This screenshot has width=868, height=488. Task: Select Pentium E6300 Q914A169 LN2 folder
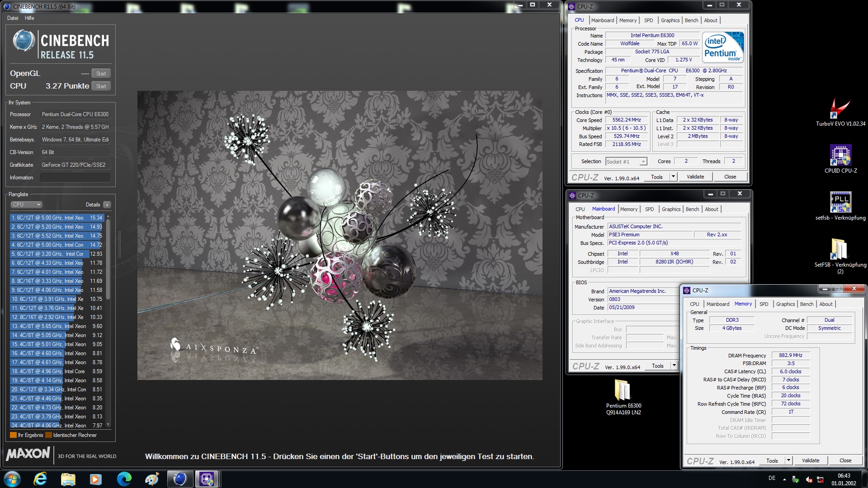tap(623, 397)
